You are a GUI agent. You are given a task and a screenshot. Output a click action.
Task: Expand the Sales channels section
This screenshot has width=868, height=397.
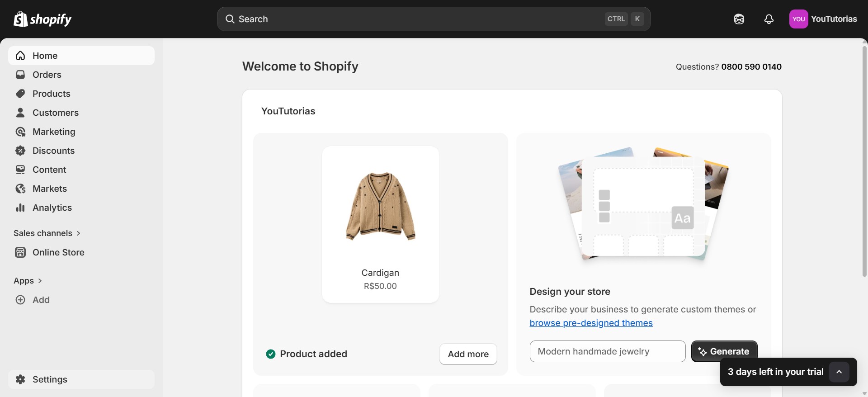[47, 233]
